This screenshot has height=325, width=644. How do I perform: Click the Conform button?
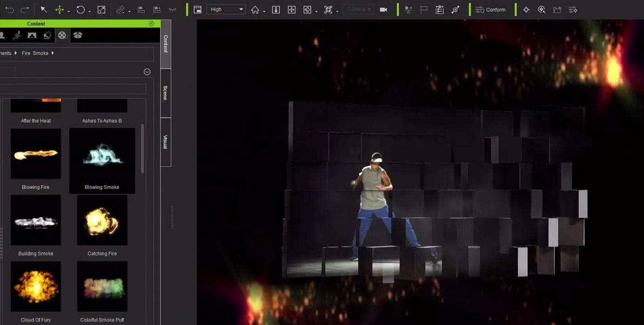click(491, 9)
